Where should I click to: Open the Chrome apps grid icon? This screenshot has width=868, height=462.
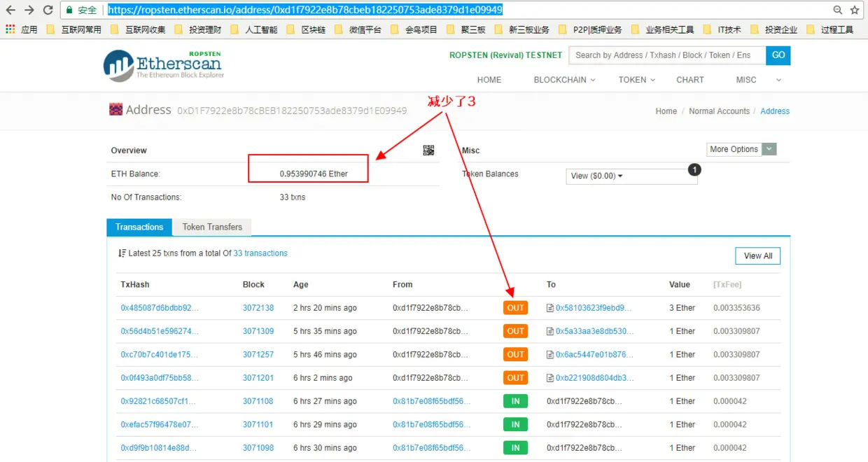(10, 29)
